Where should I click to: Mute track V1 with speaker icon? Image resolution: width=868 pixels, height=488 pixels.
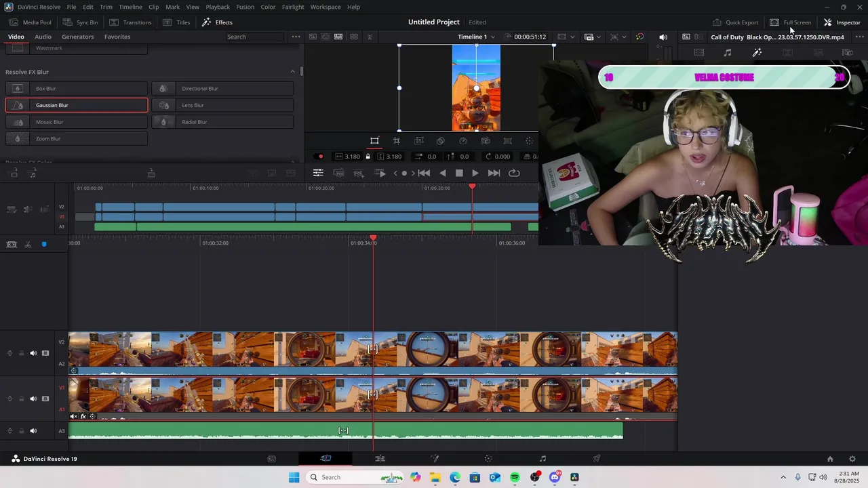(33, 399)
